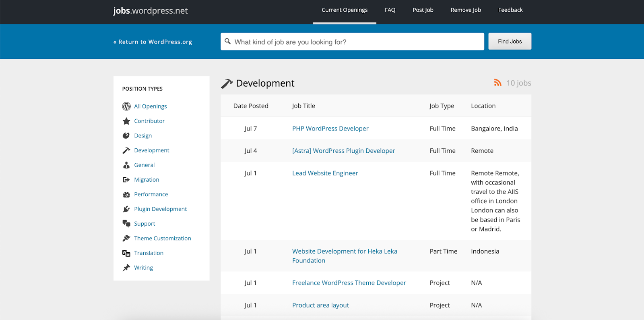
Task: Click the WordPress logo beside All Openings
Action: 126,106
